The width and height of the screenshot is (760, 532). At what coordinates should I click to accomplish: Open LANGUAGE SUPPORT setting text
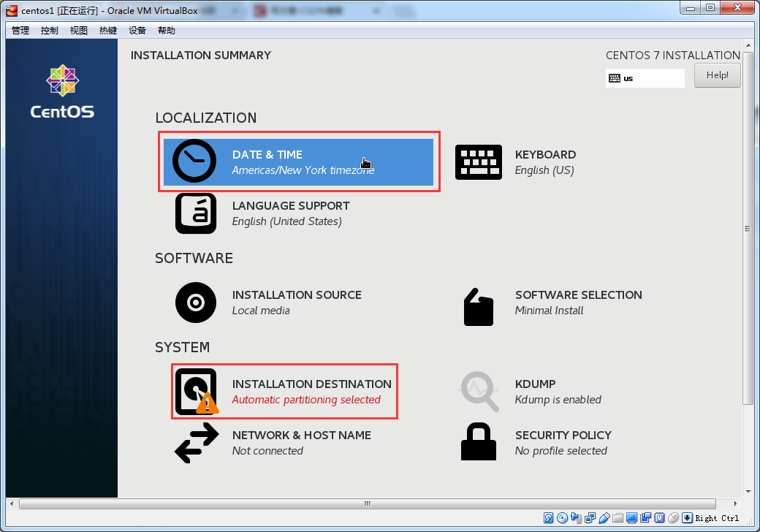click(x=291, y=213)
